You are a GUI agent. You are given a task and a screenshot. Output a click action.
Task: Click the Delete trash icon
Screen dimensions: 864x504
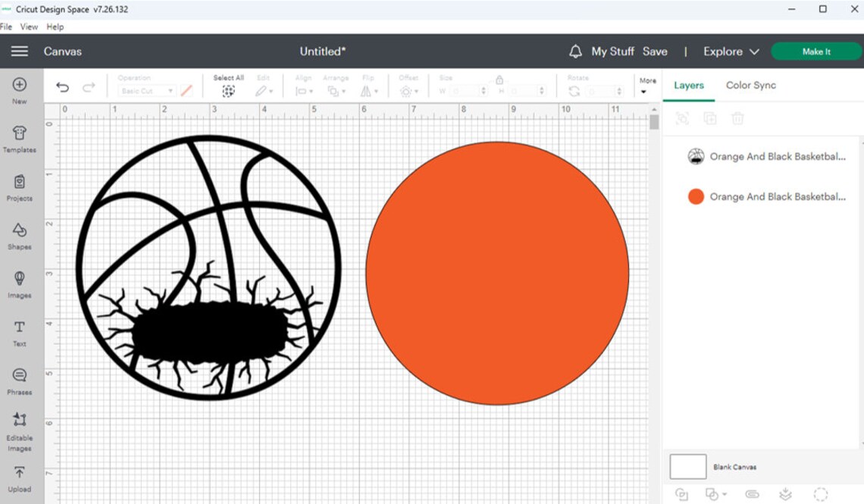click(x=737, y=118)
